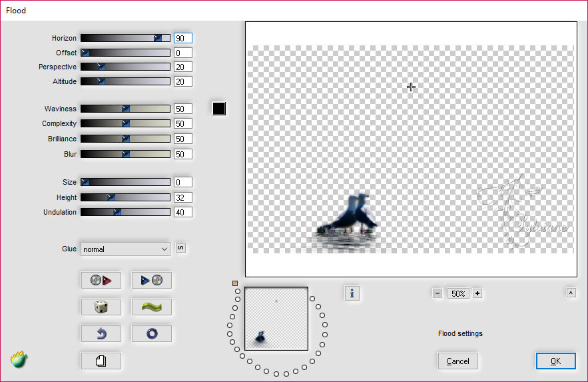Click the Offset value field showing 0

(x=183, y=53)
